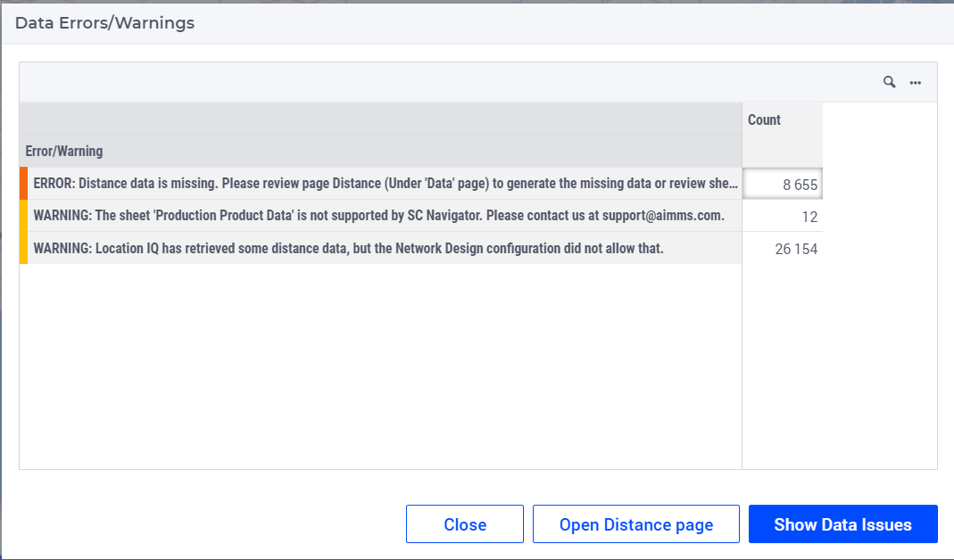Select the 'ERROR: Distance data is missing' row
Viewport: 954px width, 560px height.
[381, 184]
